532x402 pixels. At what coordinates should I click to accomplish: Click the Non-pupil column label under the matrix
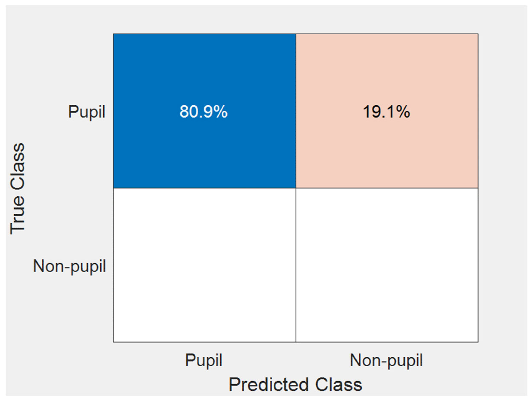386,360
